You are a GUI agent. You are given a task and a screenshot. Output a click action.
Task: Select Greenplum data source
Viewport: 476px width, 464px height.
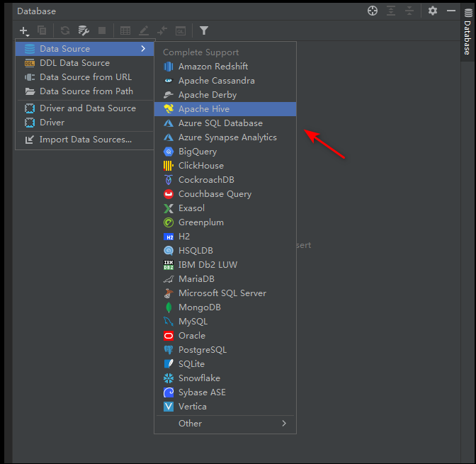pyautogui.click(x=225, y=222)
